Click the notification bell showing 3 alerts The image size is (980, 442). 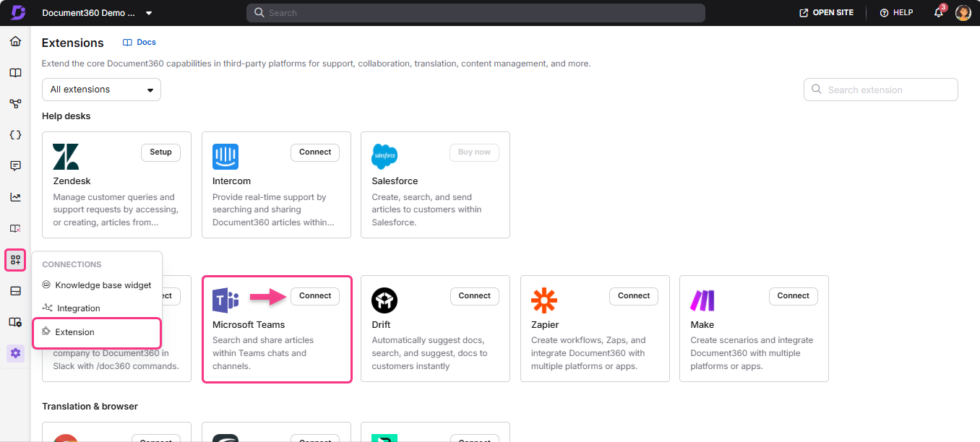tap(938, 12)
